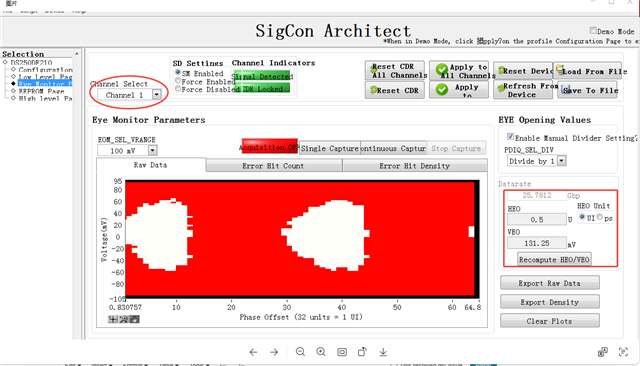Click the icon on the Reset Device button
Screen dimensions: 640x366
click(501, 71)
